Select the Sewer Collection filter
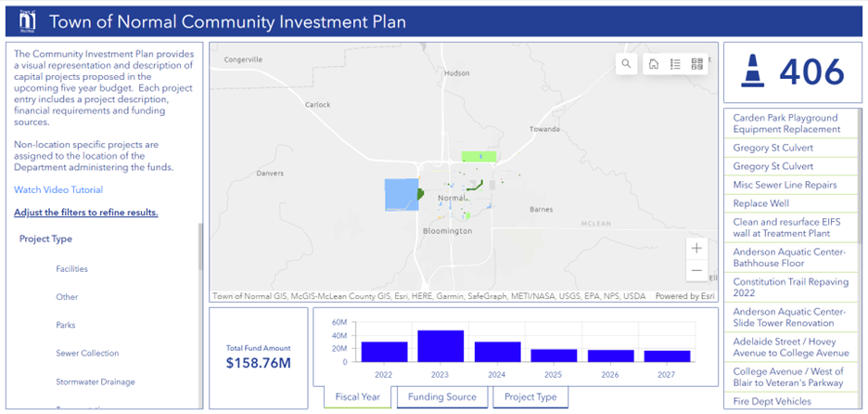 tap(87, 353)
